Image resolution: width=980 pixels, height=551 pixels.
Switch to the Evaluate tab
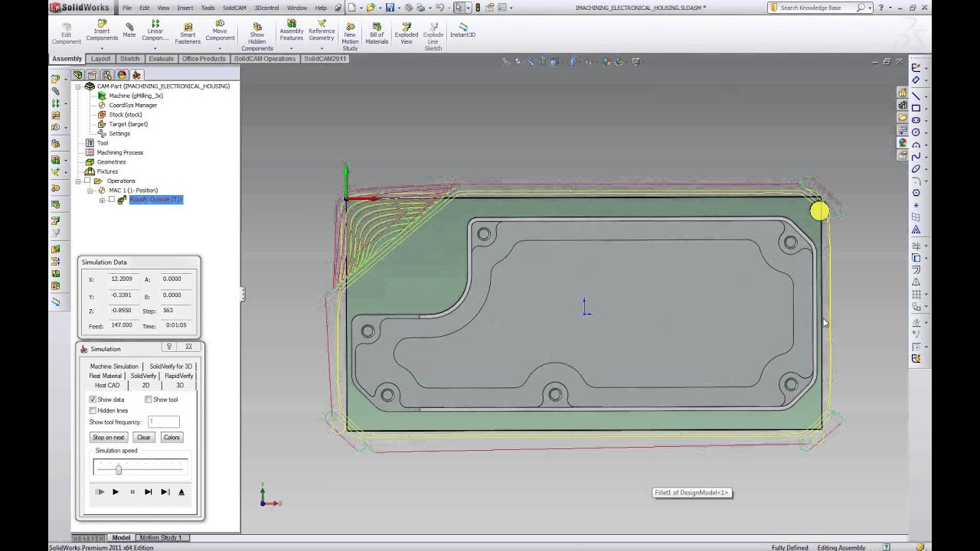click(161, 59)
